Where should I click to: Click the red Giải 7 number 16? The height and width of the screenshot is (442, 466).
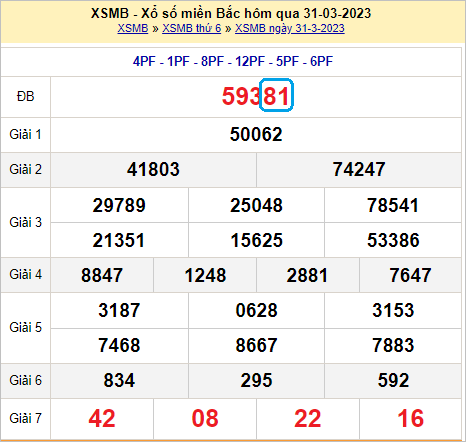click(410, 418)
